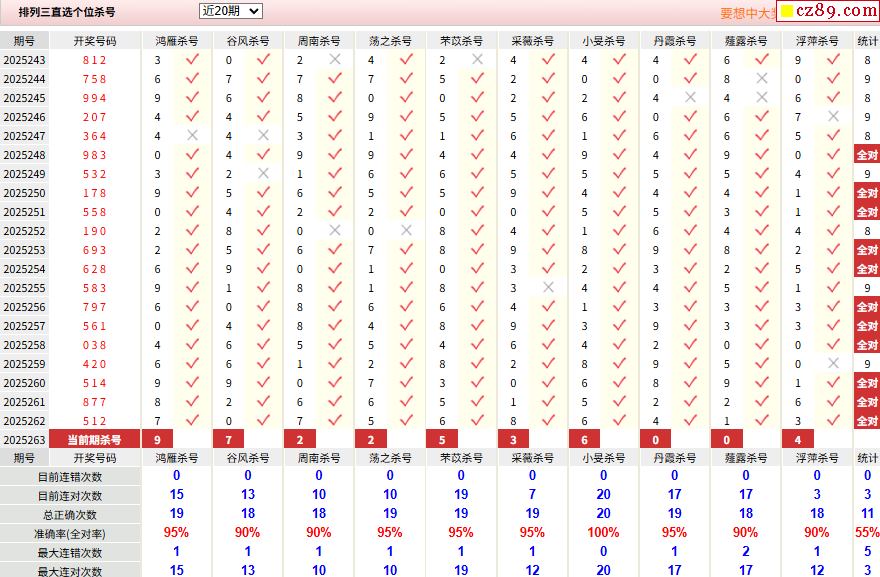Click 小旻杀号 header above row 2025243
The image size is (880, 577).
pos(603,41)
